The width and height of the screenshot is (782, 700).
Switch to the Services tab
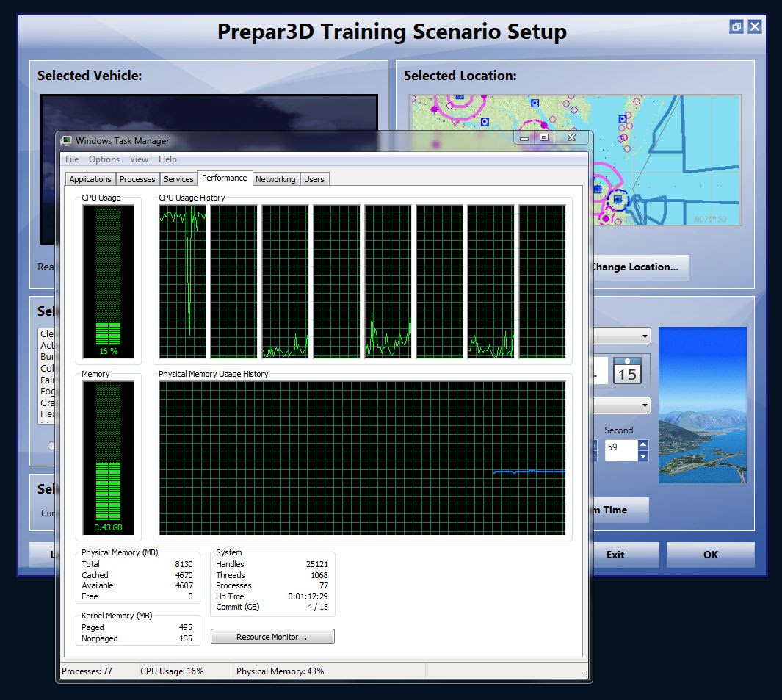pyautogui.click(x=178, y=179)
